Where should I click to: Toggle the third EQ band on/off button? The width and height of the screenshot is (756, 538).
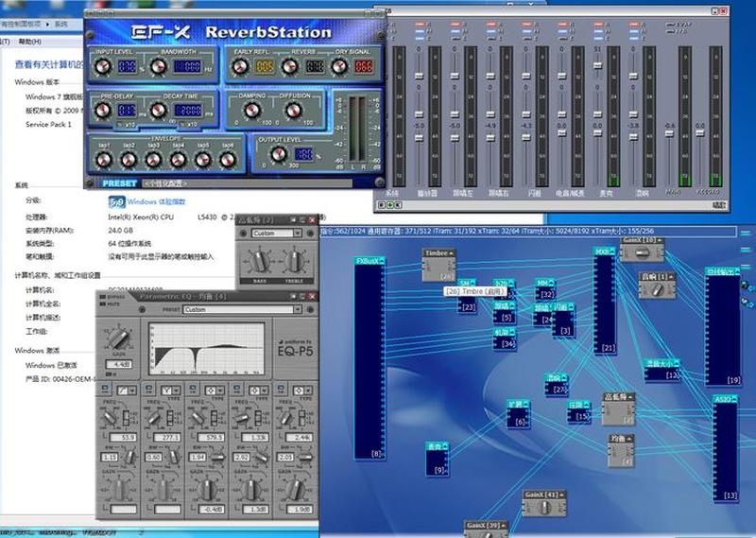pyautogui.click(x=193, y=389)
